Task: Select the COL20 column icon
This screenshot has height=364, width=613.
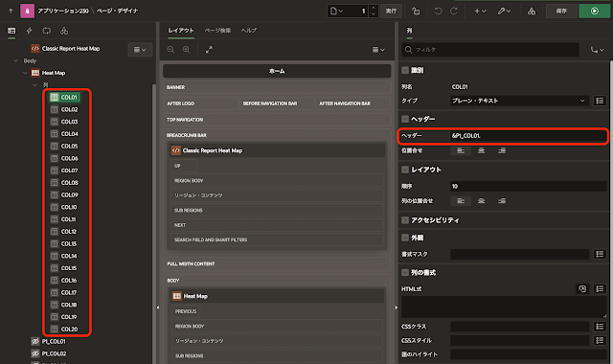Action: coord(55,329)
